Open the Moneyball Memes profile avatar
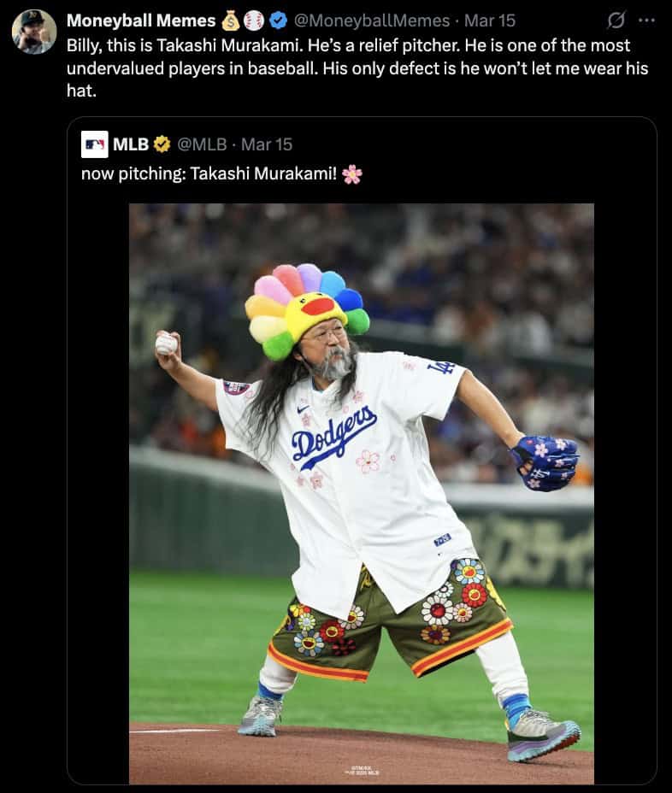Screen dimensions: 672x793 34,32
